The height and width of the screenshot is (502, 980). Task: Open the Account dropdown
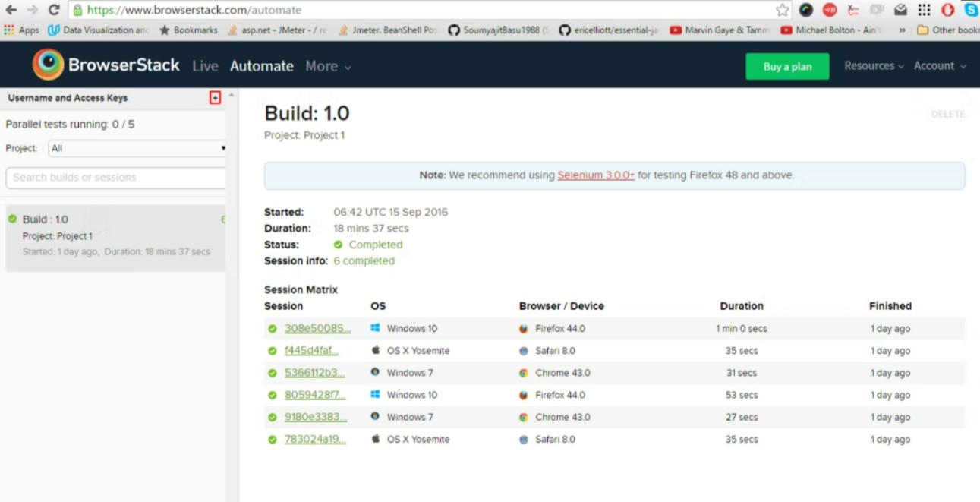(x=940, y=66)
